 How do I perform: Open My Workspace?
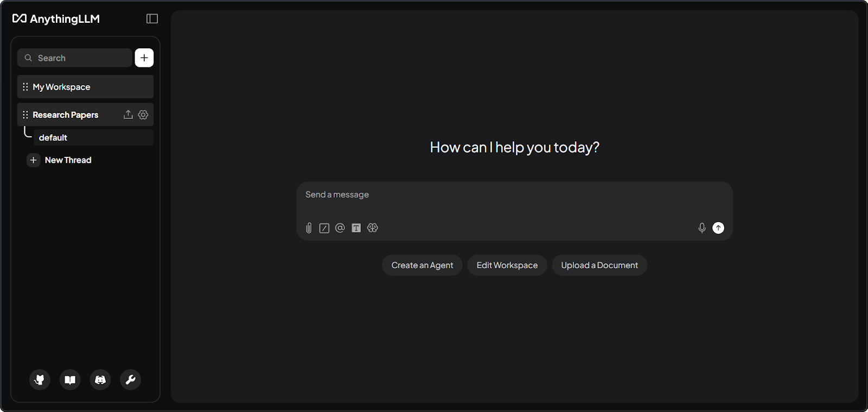click(85, 87)
